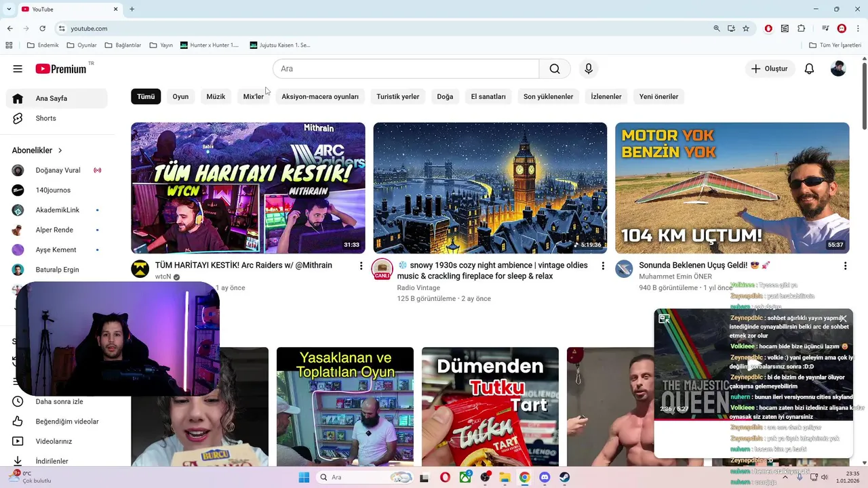Open Videolarınız in the sidebar
The width and height of the screenshot is (868, 488).
(x=57, y=441)
